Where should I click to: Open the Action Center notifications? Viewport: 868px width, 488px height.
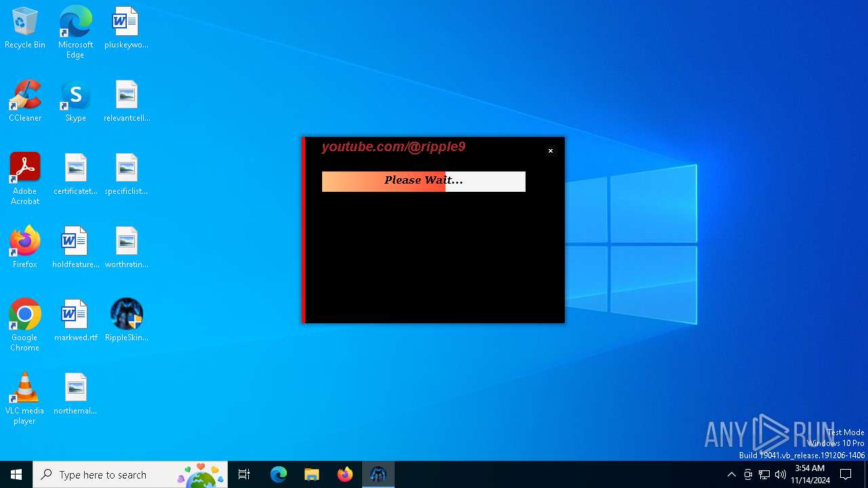[846, 474]
